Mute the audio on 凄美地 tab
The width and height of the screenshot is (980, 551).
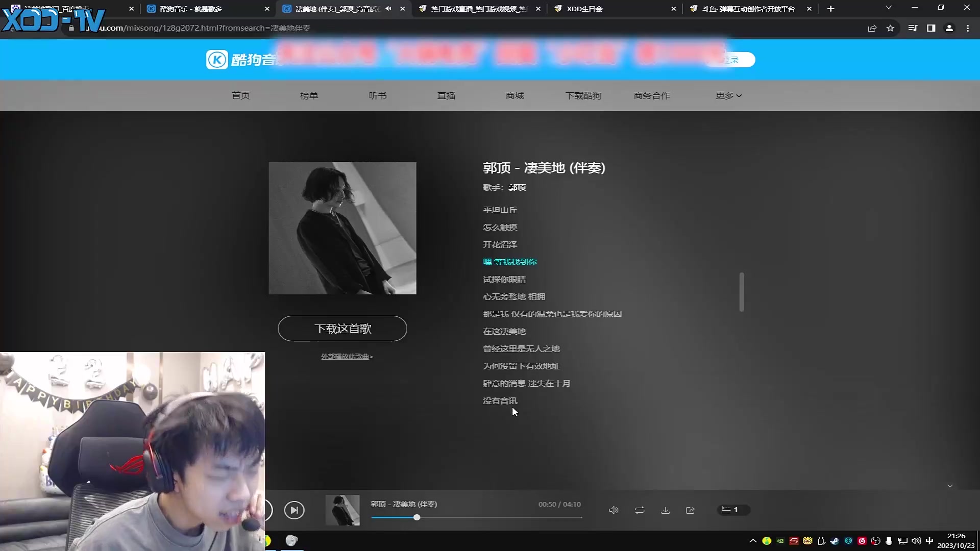point(388,9)
